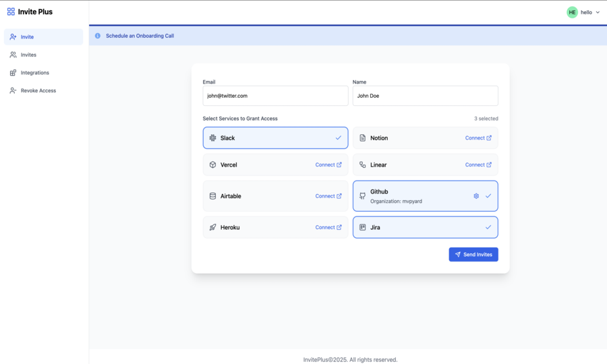Screen dimensions: 607x364
Task: Uncheck the Github organization card
Action: (x=425, y=196)
